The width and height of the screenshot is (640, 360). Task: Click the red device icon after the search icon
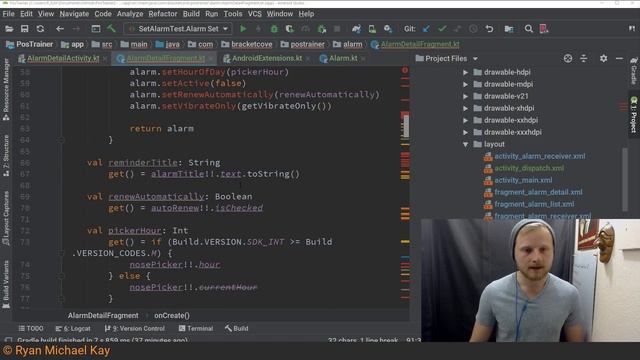coord(544,29)
